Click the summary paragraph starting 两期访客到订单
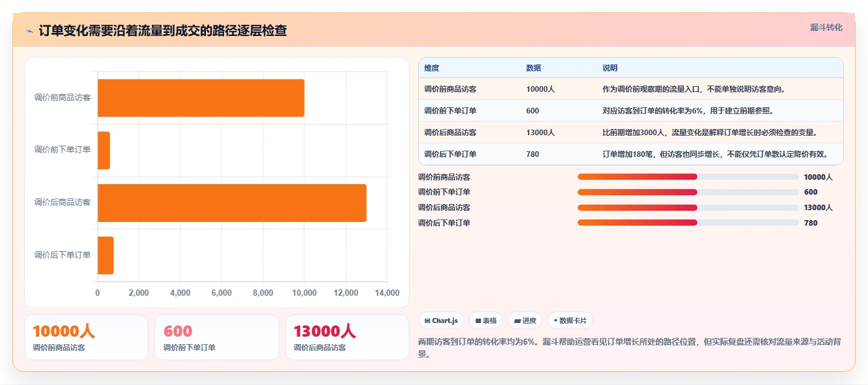Image resolution: width=868 pixels, height=385 pixels. [x=631, y=348]
